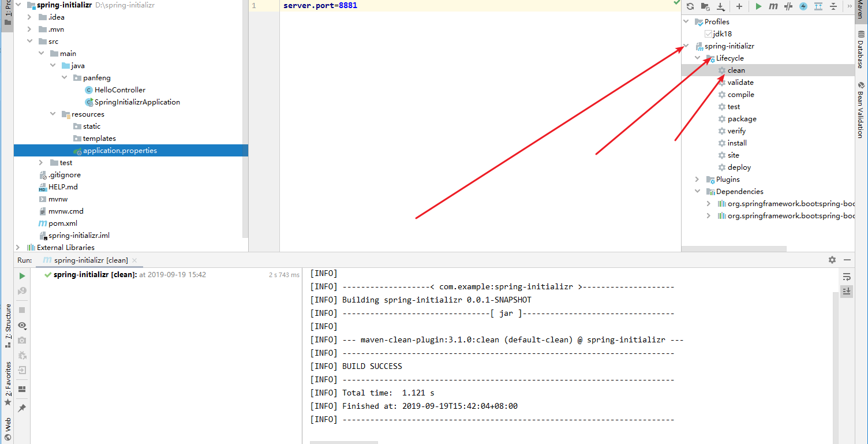The height and width of the screenshot is (444, 868).
Task: Open the Favorites tool window tab
Action: [8, 383]
